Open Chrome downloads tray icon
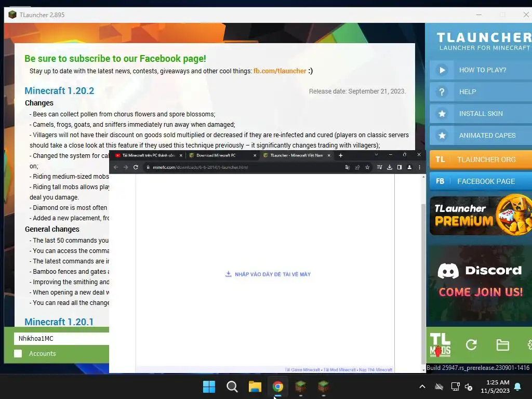 click(x=390, y=167)
